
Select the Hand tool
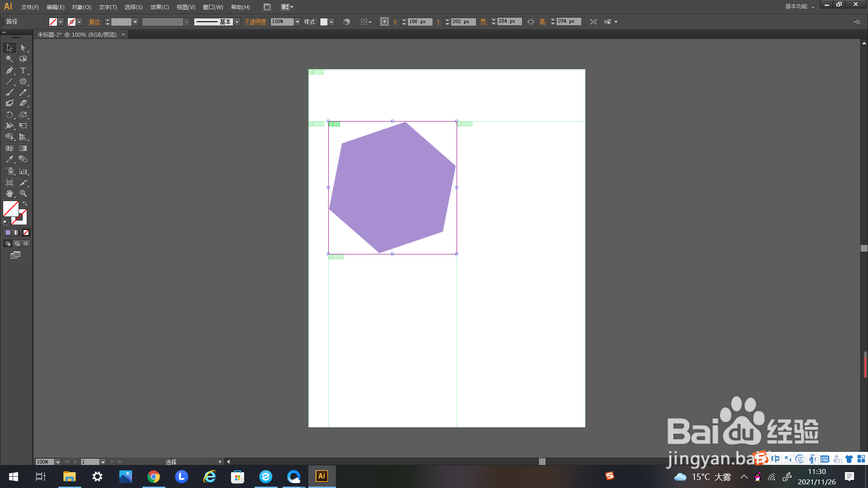9,193
